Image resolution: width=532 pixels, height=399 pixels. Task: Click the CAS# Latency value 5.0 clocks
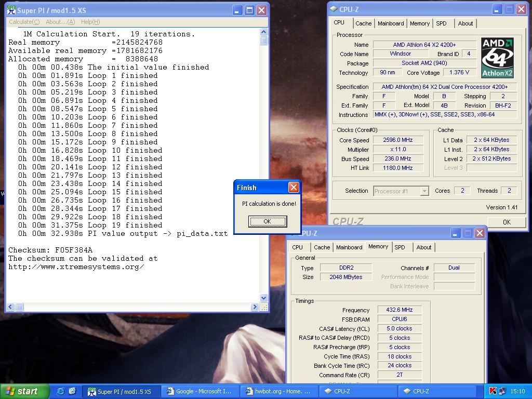coord(400,328)
